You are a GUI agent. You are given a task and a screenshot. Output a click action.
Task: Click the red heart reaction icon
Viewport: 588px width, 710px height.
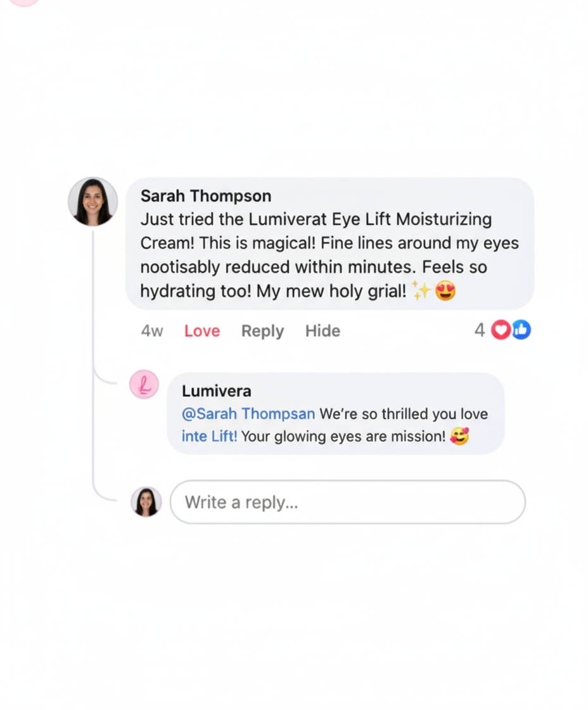click(x=501, y=330)
